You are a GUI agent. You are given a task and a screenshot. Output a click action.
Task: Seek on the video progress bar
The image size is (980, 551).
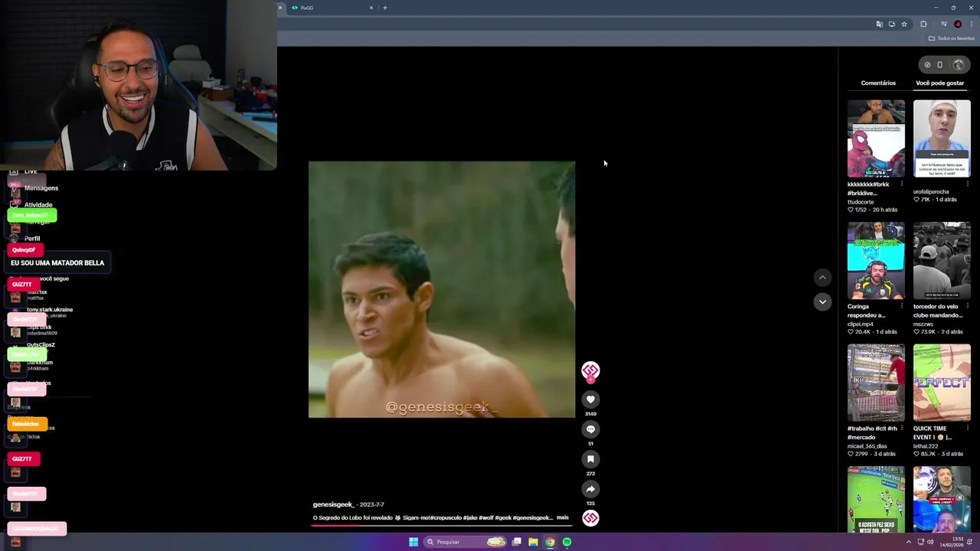coord(442,525)
